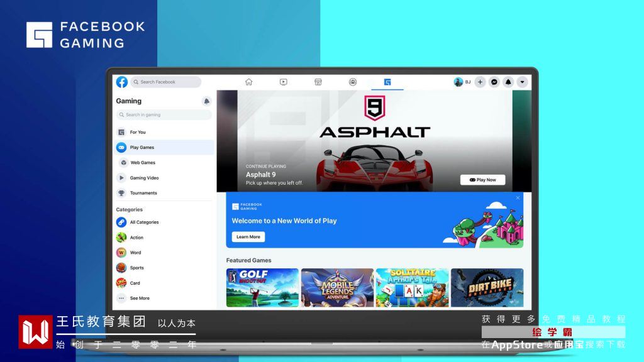Click the Asphalt 9 logo badge
The image size is (644, 362).
click(x=375, y=108)
